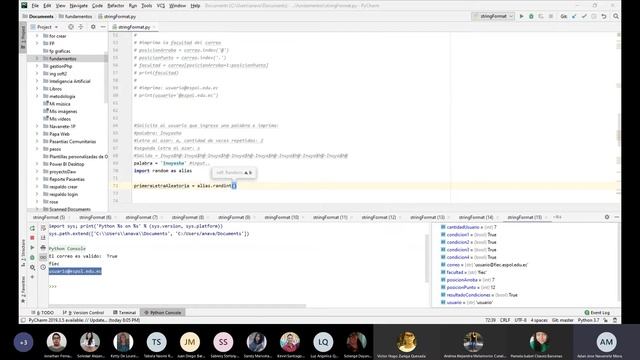
Task: Open the Navigate menu
Action: [x=78, y=6]
